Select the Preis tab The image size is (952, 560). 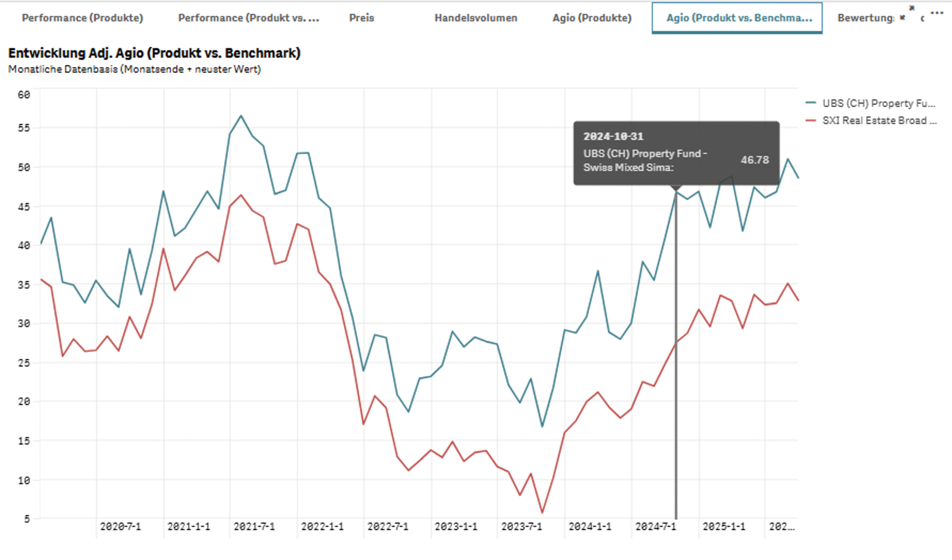(x=361, y=18)
